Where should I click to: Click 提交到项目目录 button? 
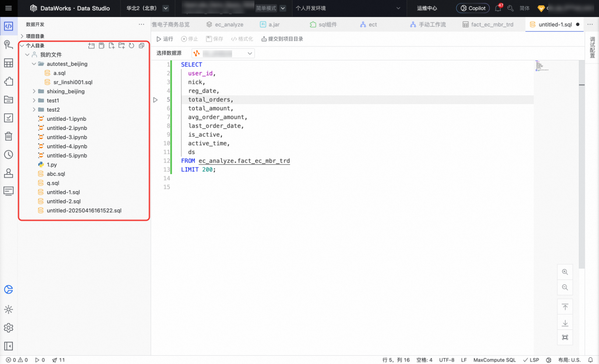coord(282,39)
